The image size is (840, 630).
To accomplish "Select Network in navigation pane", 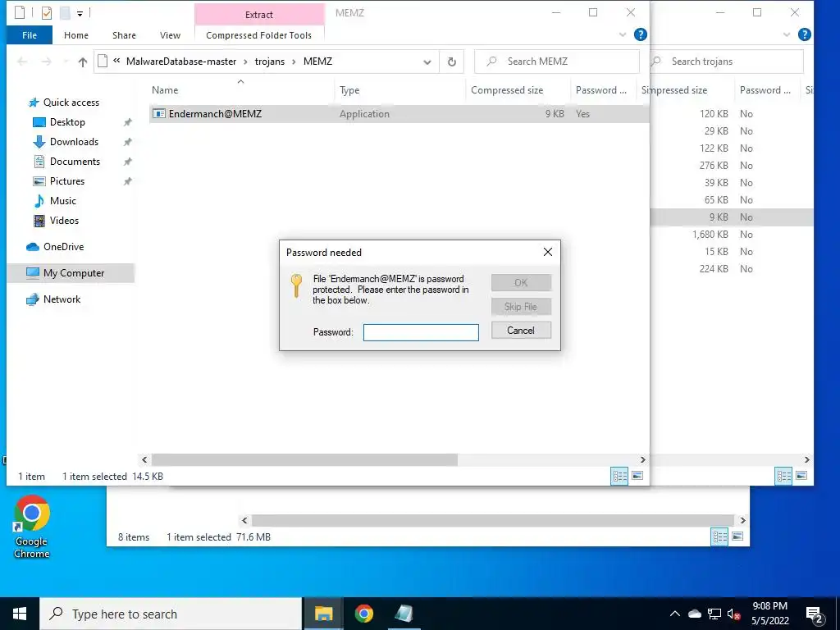I will coord(62,299).
